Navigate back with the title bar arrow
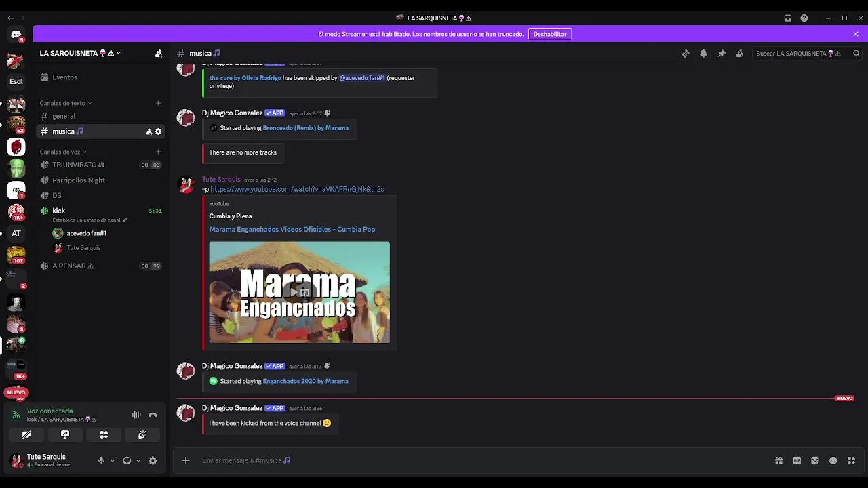This screenshot has height=488, width=868. click(x=10, y=18)
